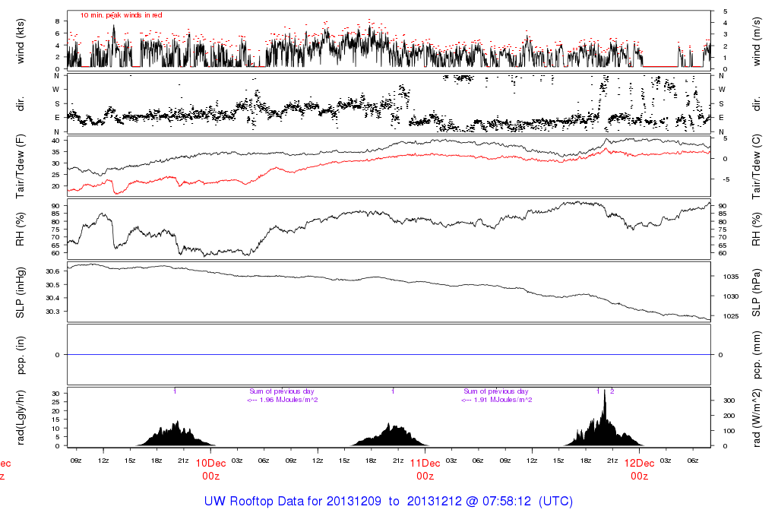The height and width of the screenshot is (532, 778).
Task: Select the "SLP (inHg)" axis label
Action: (21, 293)
